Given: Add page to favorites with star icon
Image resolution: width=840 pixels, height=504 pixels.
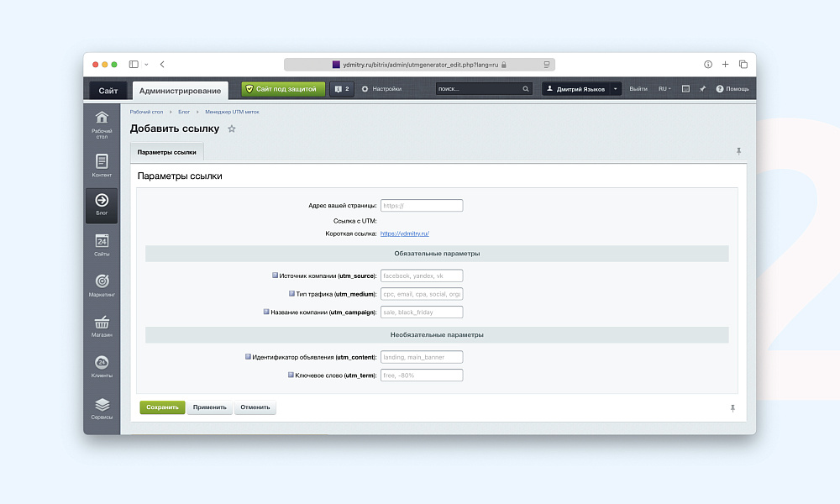Looking at the screenshot, I should coord(232,129).
